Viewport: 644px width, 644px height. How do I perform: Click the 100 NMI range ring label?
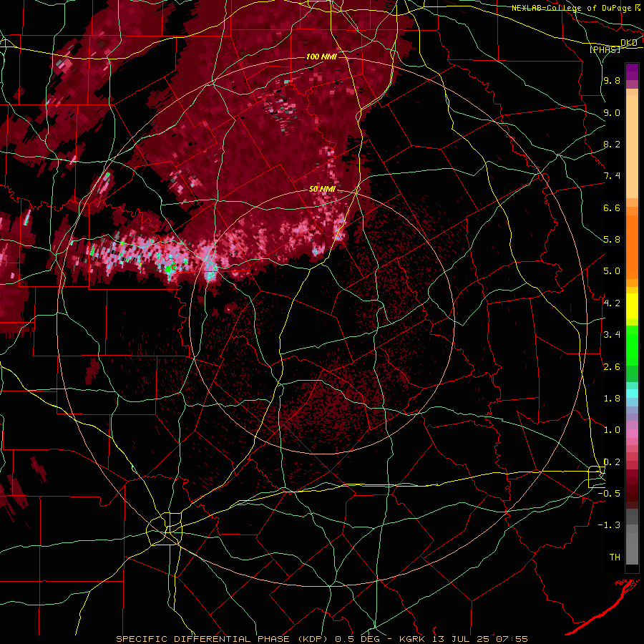click(321, 57)
